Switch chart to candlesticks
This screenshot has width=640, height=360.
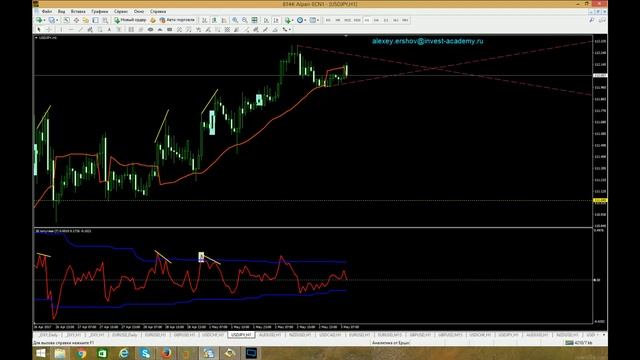214,20
